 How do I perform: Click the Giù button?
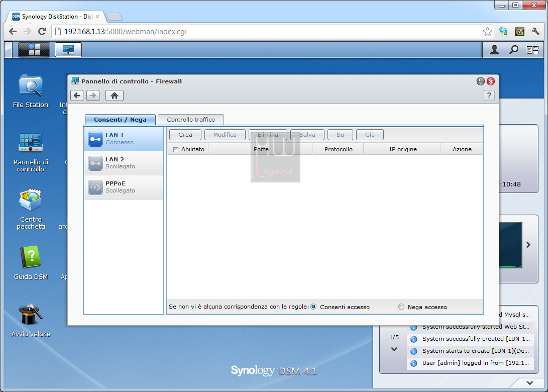(x=370, y=135)
